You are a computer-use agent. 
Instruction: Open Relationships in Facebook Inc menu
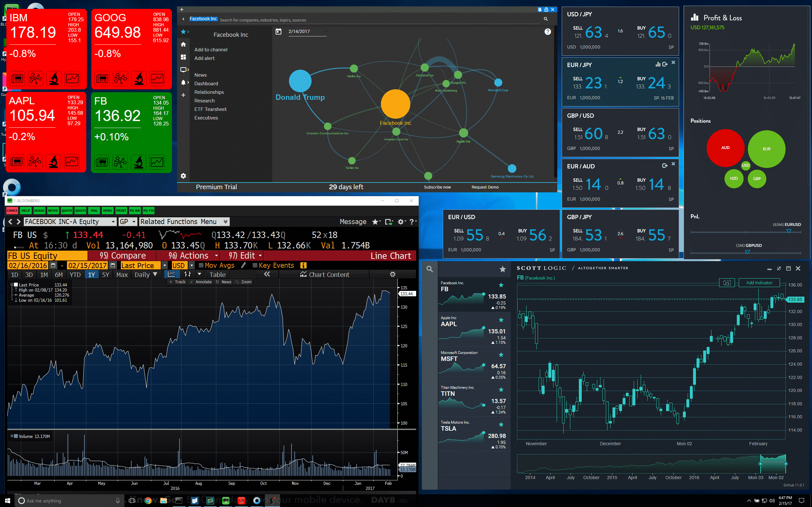pos(209,92)
